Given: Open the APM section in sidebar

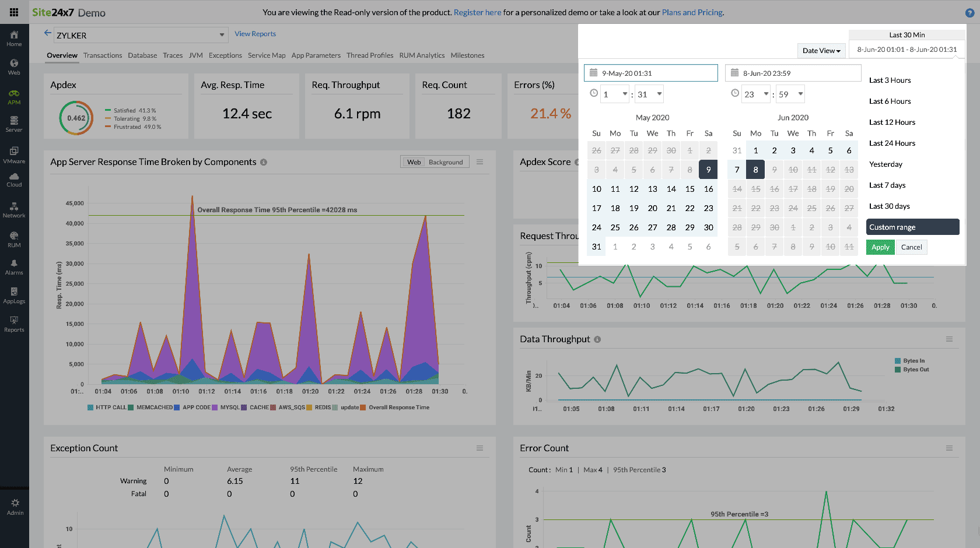Looking at the screenshot, I should click(x=14, y=97).
